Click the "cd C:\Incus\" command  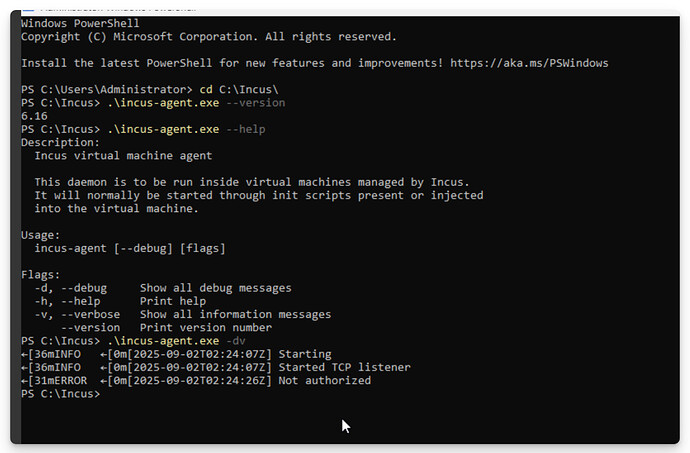240,89
